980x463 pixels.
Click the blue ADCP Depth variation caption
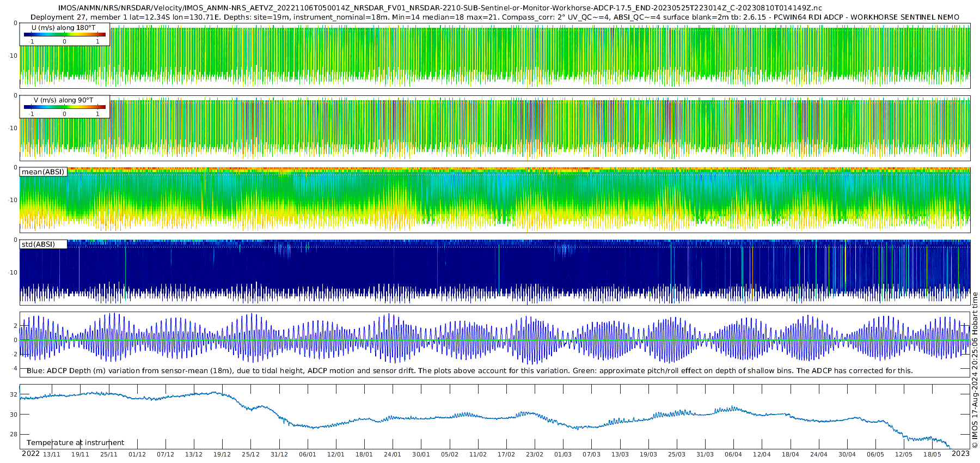(x=469, y=370)
